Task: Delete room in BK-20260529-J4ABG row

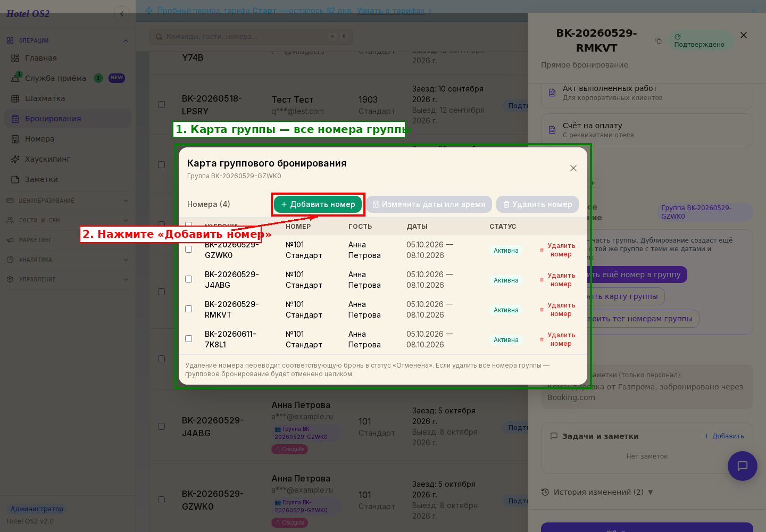Action: (x=557, y=280)
